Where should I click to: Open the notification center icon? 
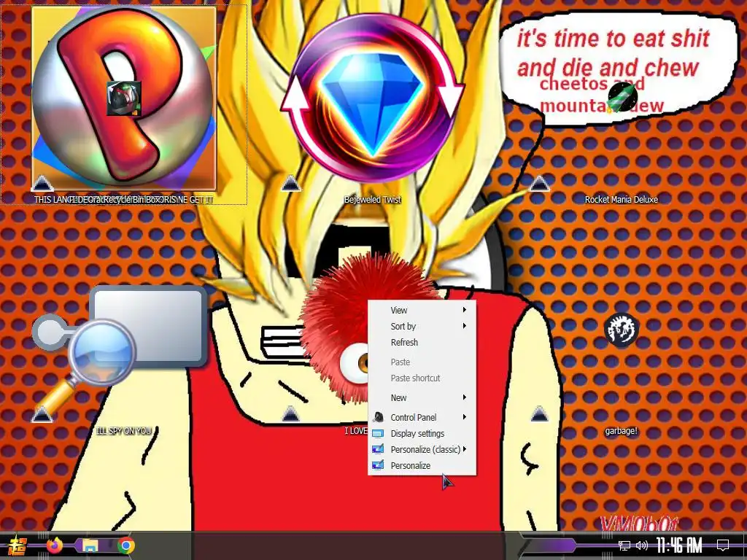(x=723, y=545)
